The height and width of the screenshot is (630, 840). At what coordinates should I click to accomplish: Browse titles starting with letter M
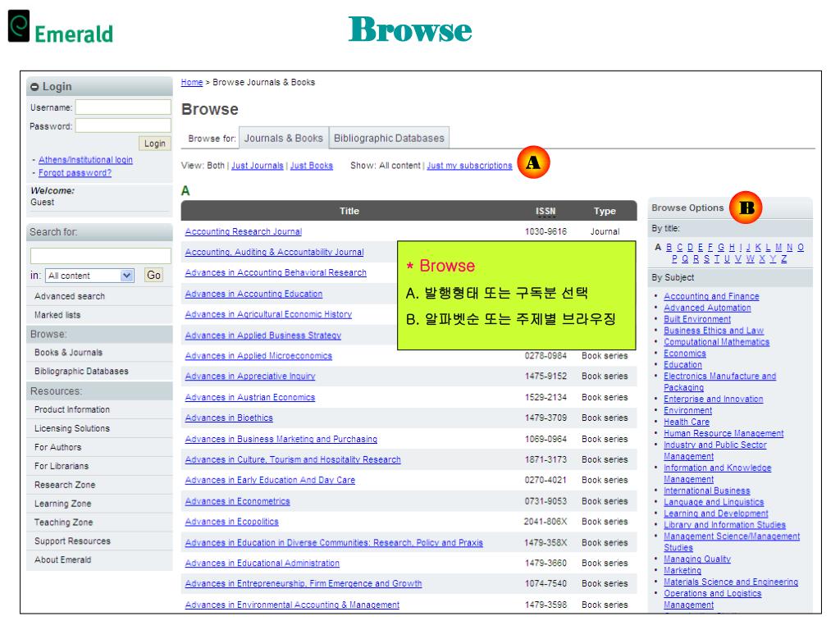(778, 248)
